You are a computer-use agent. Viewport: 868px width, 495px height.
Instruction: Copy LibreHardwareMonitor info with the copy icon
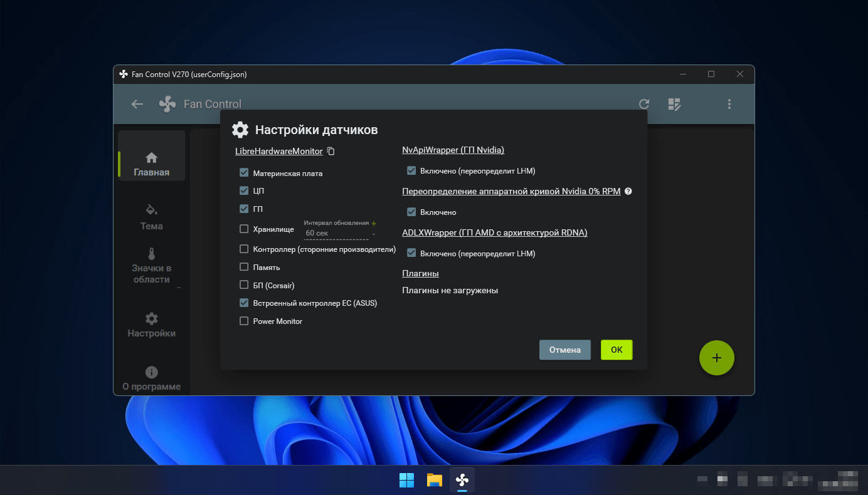tap(331, 151)
